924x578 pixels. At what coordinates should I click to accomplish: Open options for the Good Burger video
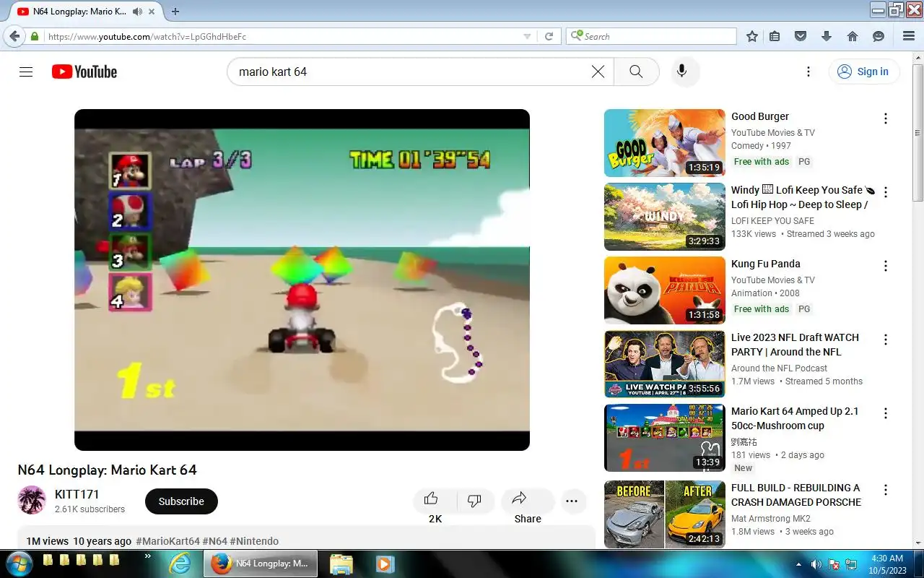885,118
